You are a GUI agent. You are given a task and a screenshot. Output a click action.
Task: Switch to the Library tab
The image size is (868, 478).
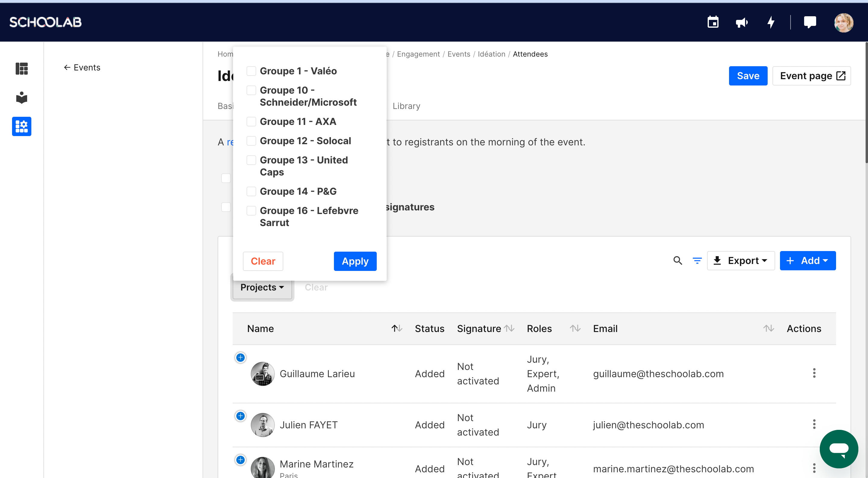click(406, 106)
